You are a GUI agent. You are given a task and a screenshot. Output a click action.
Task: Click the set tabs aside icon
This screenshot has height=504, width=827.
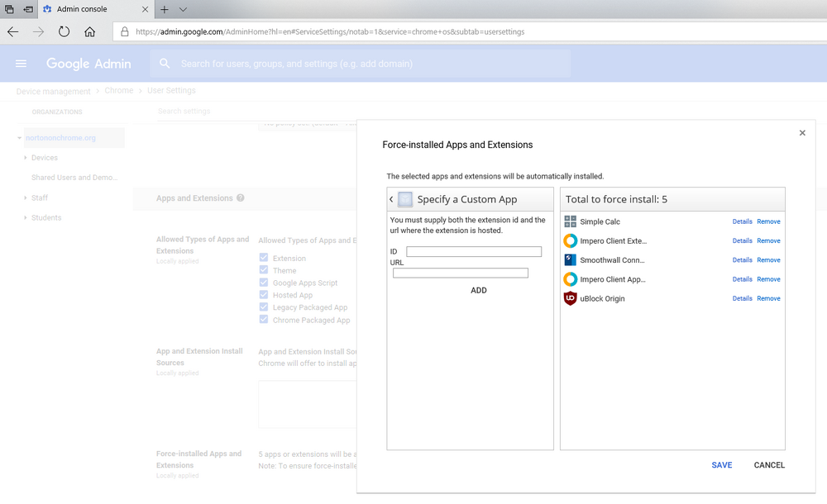click(28, 9)
